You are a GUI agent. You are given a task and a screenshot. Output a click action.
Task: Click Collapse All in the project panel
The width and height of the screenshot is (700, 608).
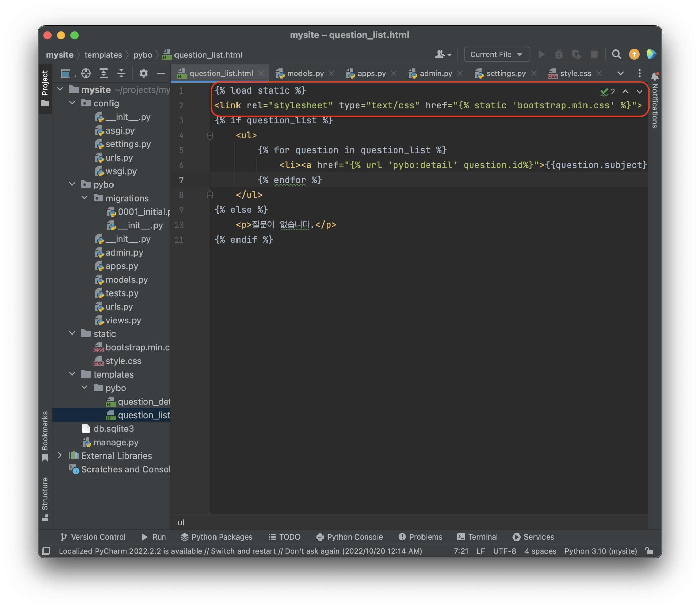(x=121, y=73)
